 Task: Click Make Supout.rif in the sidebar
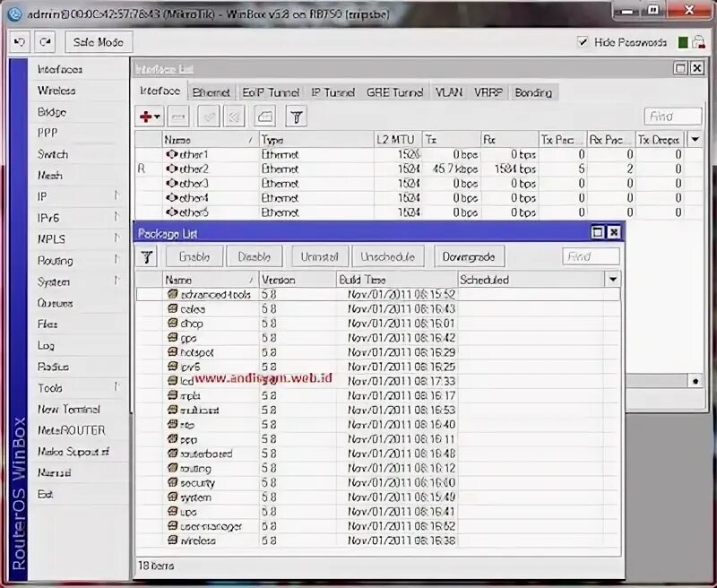(x=73, y=452)
